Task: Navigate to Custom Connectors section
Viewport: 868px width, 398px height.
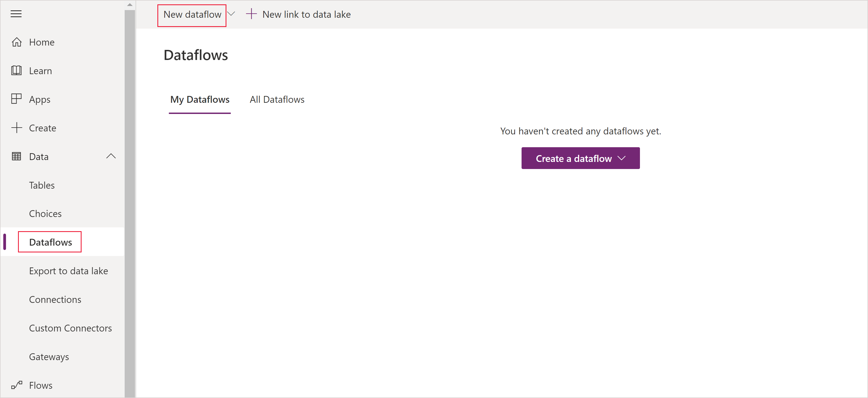Action: coord(71,328)
